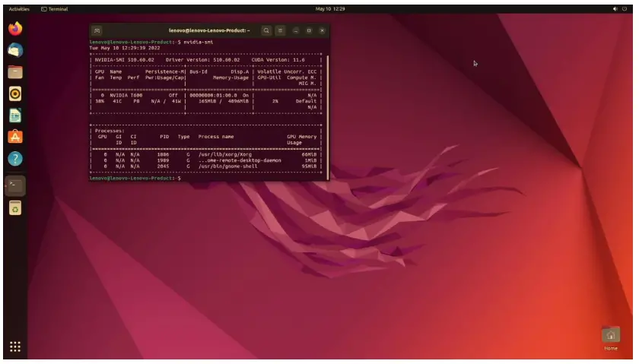Click the 'Processes:' header text

point(110,131)
